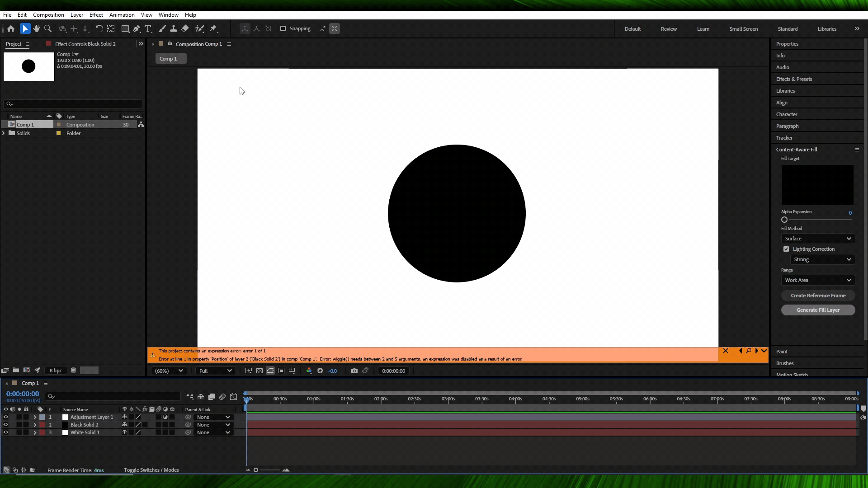Hide White Solid 1 layer visibility

coord(6,433)
